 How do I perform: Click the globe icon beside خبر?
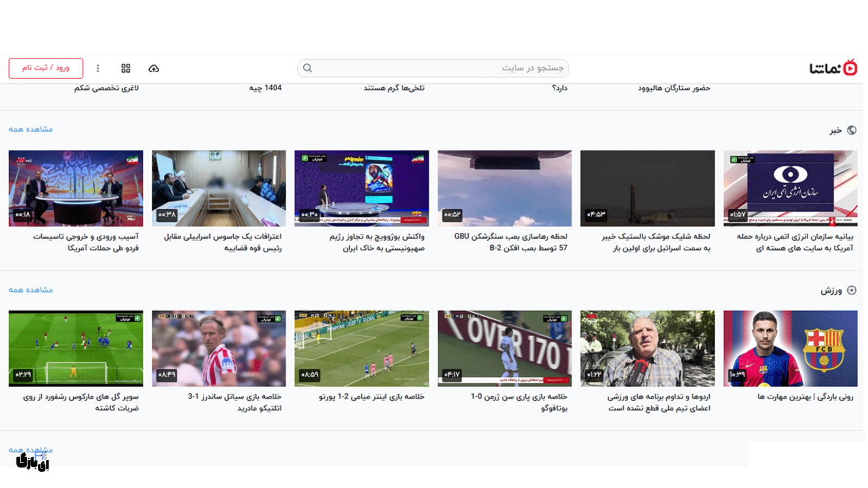click(852, 130)
